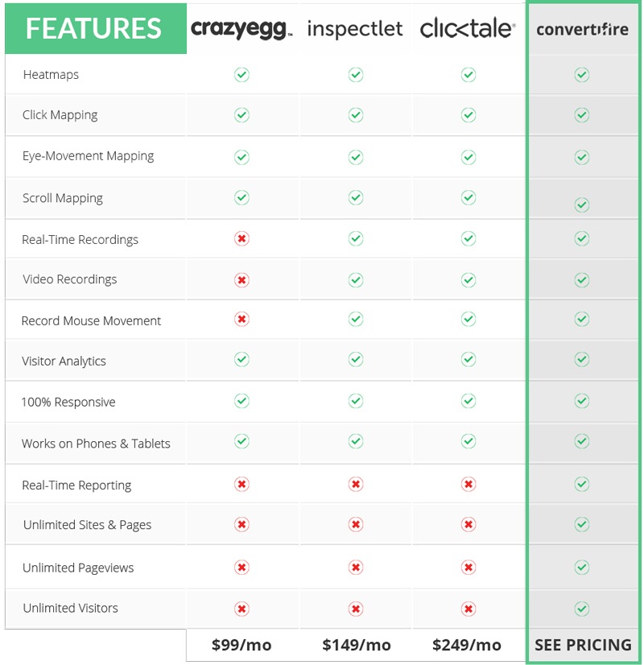
Task: Click crazyegg red X for Real-Time Recordings
Action: click(242, 239)
